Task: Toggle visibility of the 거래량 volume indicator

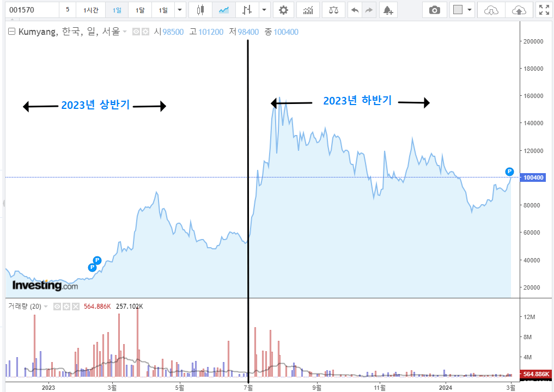Action: point(57,307)
